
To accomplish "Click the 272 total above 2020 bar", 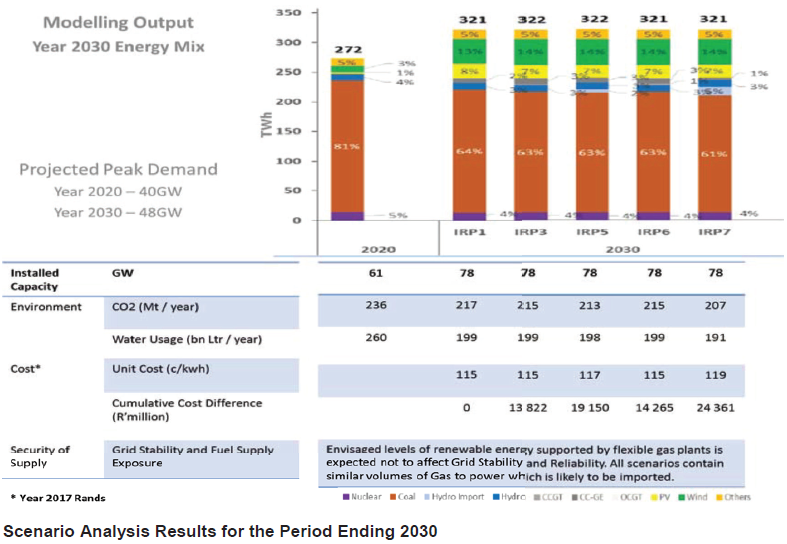I will point(348,50).
